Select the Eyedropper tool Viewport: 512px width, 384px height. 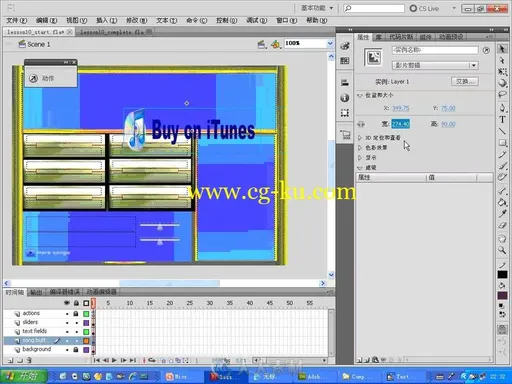point(502,214)
